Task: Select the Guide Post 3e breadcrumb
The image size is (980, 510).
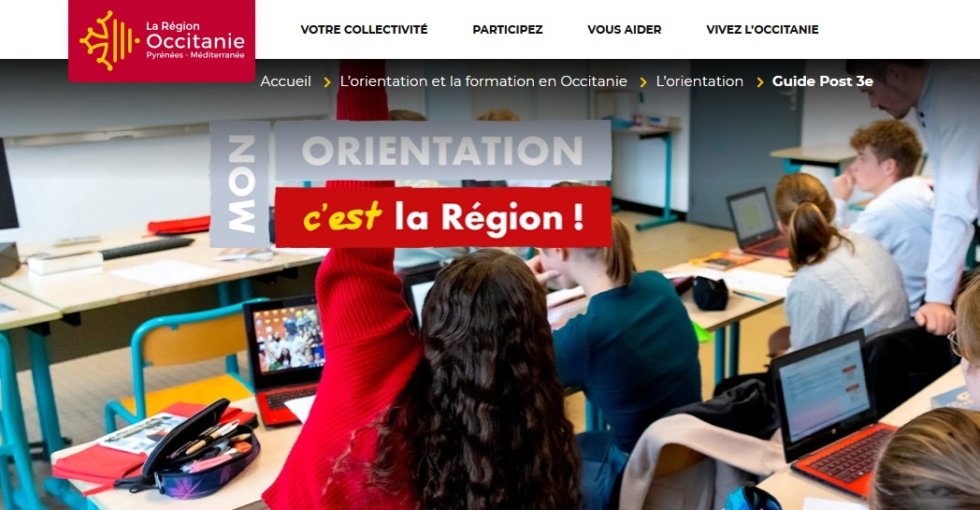Action: [823, 81]
